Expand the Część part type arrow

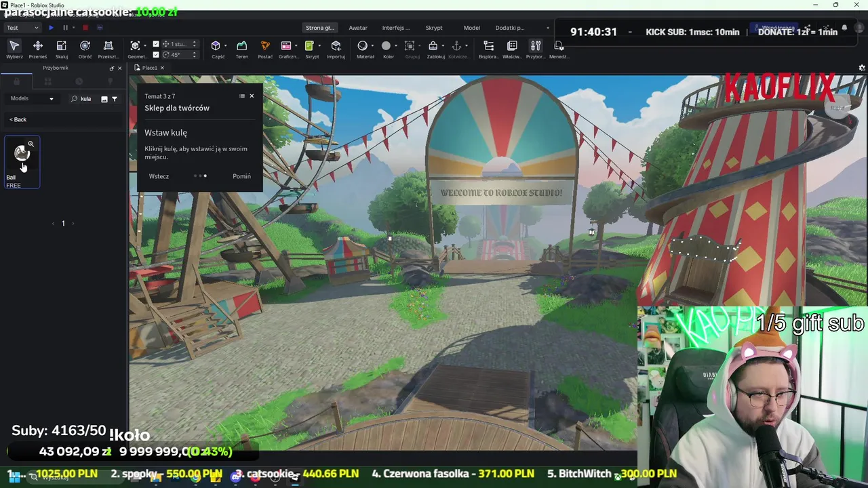[226, 46]
